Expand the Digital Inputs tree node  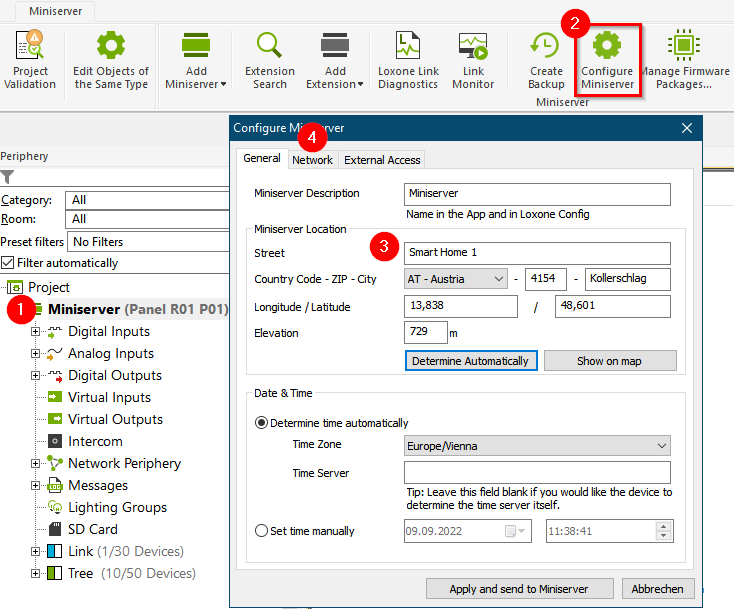tap(36, 331)
